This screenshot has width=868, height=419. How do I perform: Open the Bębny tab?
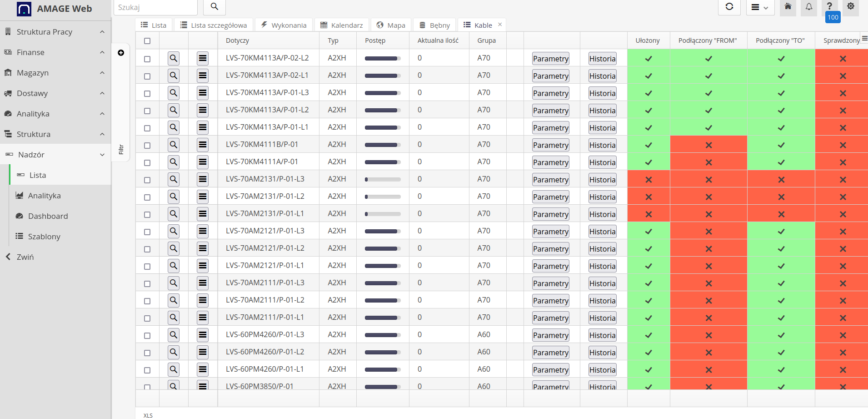click(x=434, y=25)
